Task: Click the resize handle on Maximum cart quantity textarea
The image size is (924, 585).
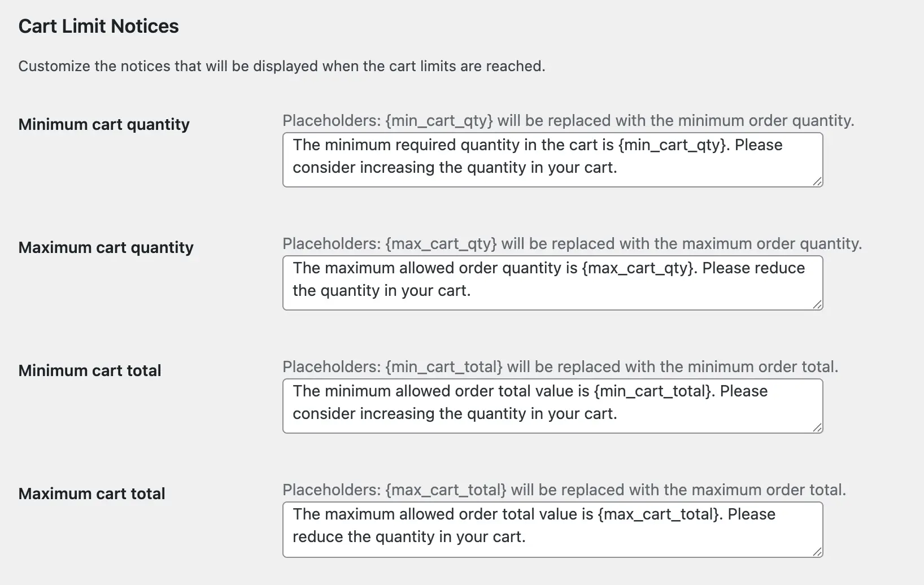Action: (817, 305)
